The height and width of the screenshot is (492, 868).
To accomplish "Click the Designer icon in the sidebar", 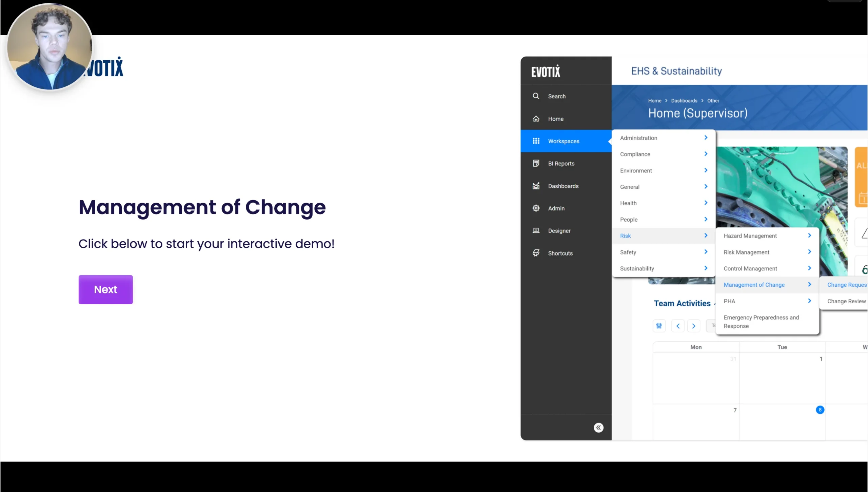I will click(536, 230).
